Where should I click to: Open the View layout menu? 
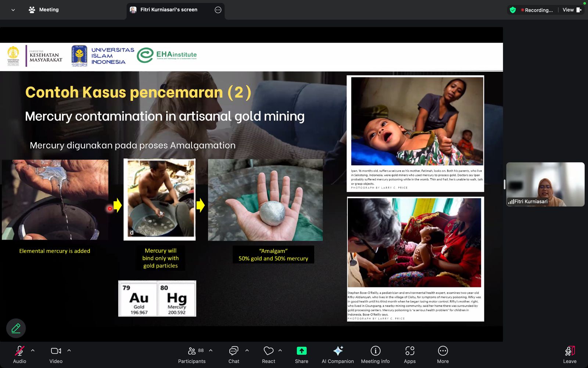(571, 10)
